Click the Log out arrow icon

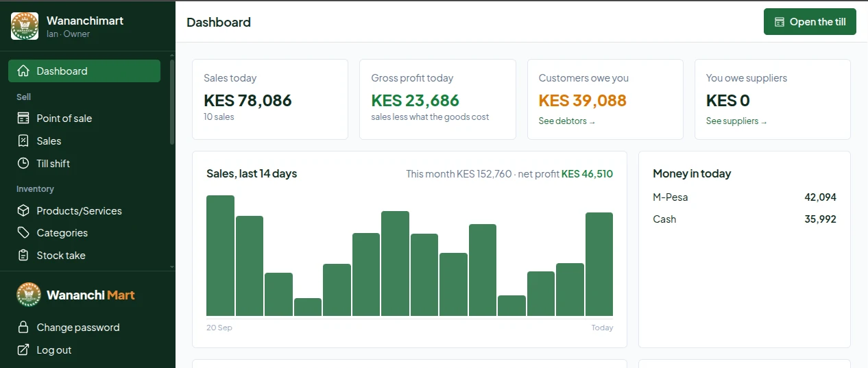tap(23, 349)
